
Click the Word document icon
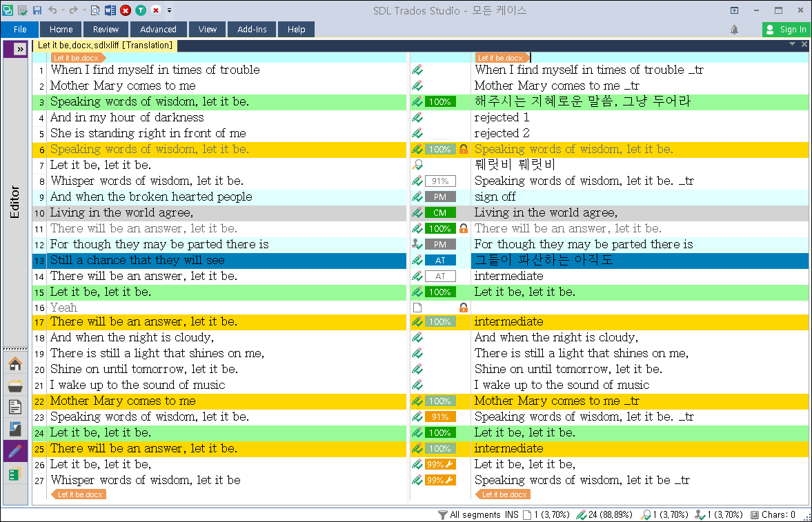(110, 10)
